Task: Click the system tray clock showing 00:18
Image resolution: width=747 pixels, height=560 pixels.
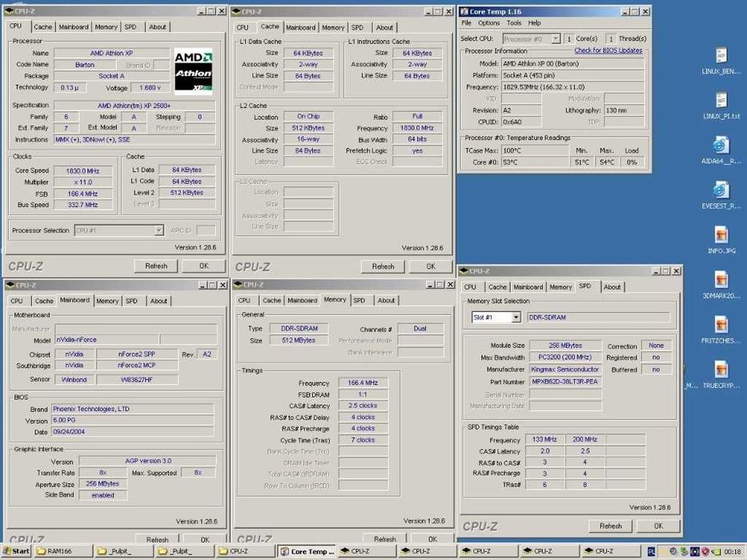Action: (733, 551)
